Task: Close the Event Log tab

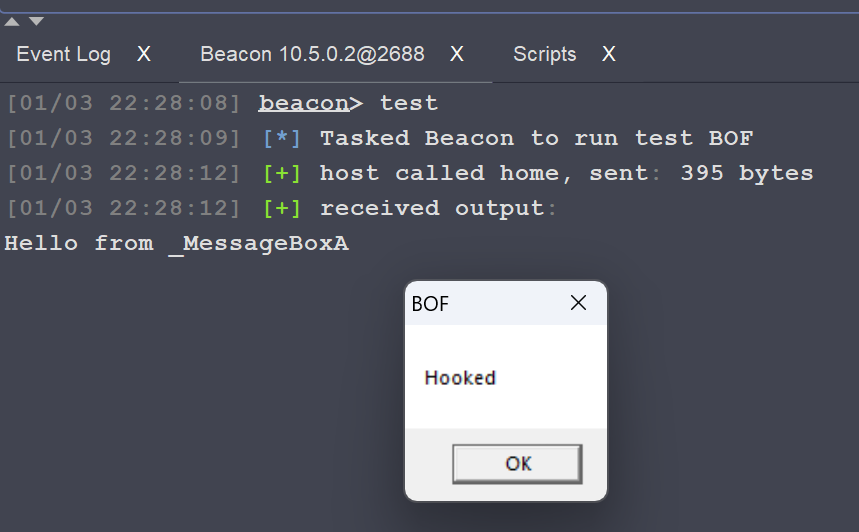Action: coord(144,54)
